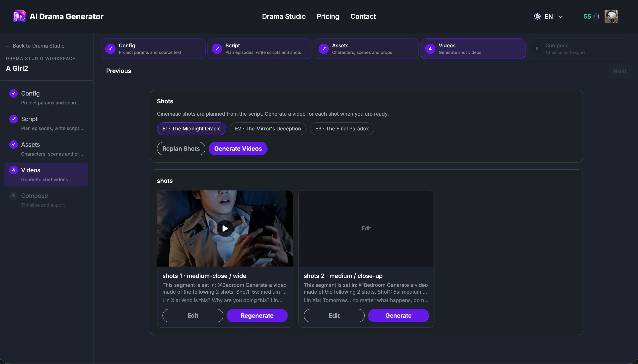The width and height of the screenshot is (638, 364).
Task: Click the step 4 badge in top stepper
Action: tap(430, 49)
